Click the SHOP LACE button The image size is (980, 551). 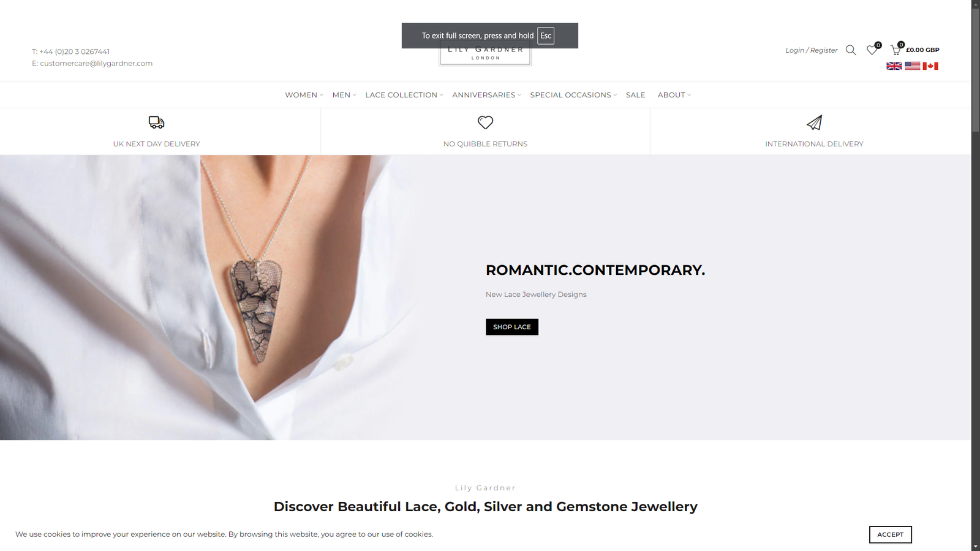[512, 327]
